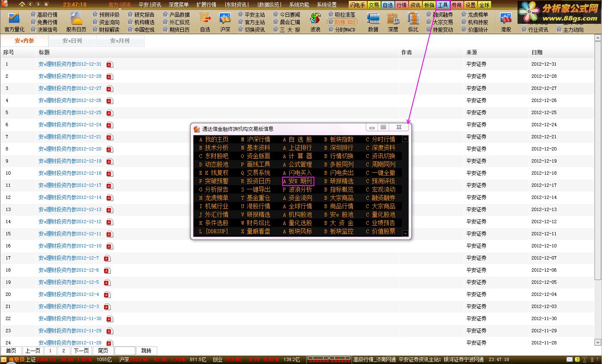
Task: Open 系统设置 menu
Action: point(327,5)
